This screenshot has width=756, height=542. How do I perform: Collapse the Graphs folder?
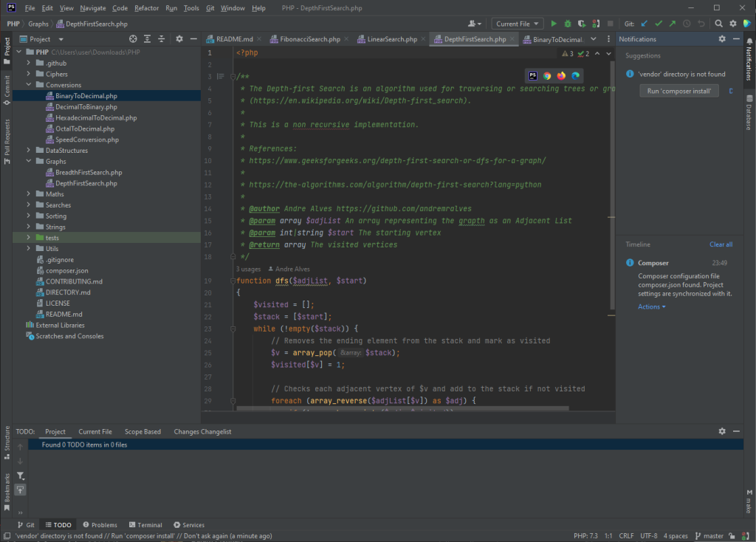29,161
